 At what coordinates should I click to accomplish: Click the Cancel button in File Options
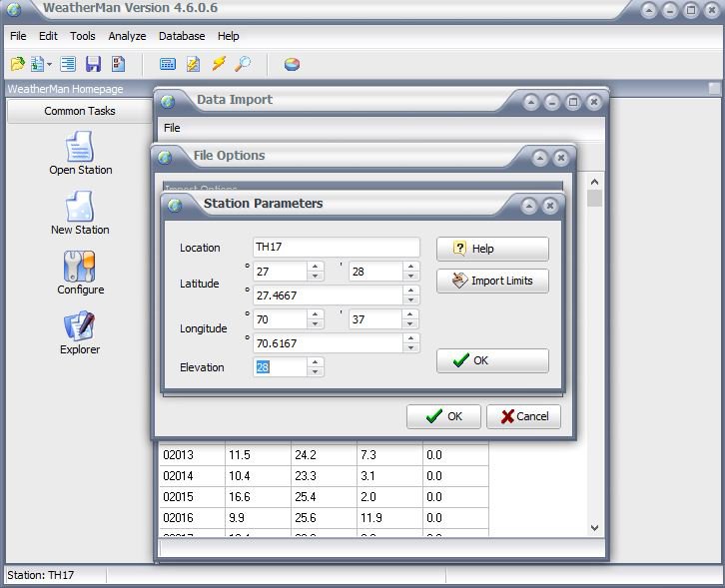(524, 416)
